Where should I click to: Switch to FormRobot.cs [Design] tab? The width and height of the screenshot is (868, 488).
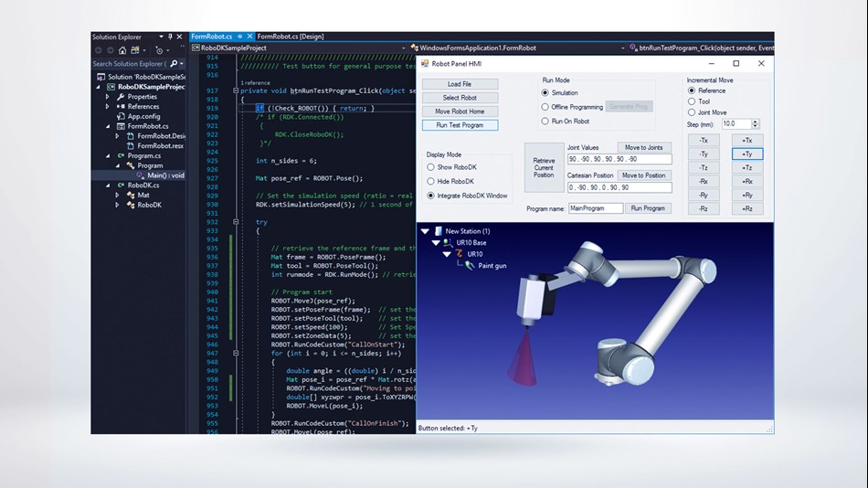pyautogui.click(x=291, y=37)
